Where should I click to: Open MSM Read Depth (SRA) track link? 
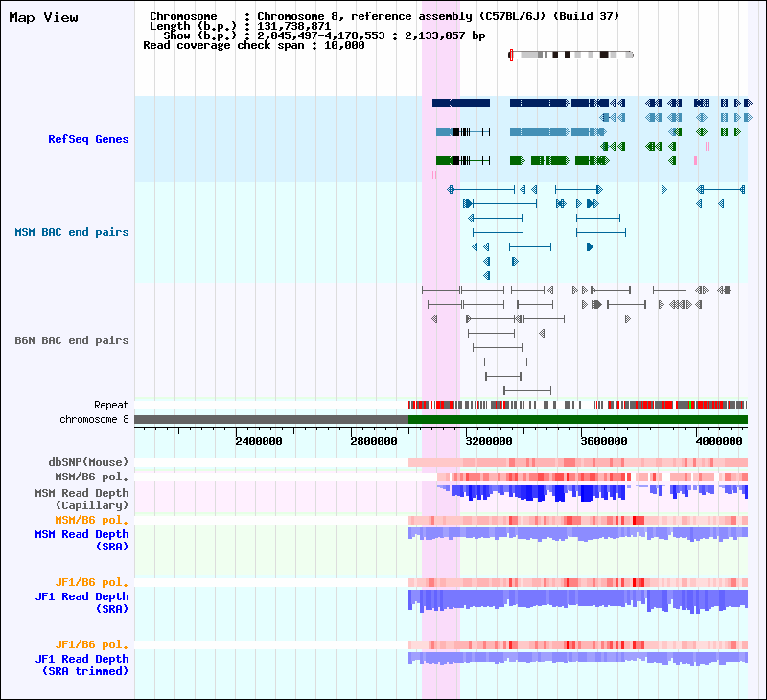click(x=81, y=540)
